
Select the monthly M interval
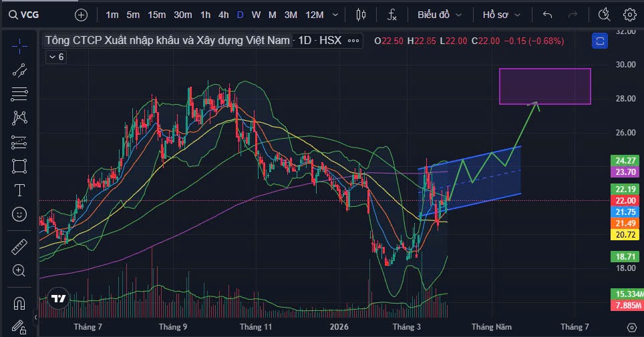(x=273, y=15)
